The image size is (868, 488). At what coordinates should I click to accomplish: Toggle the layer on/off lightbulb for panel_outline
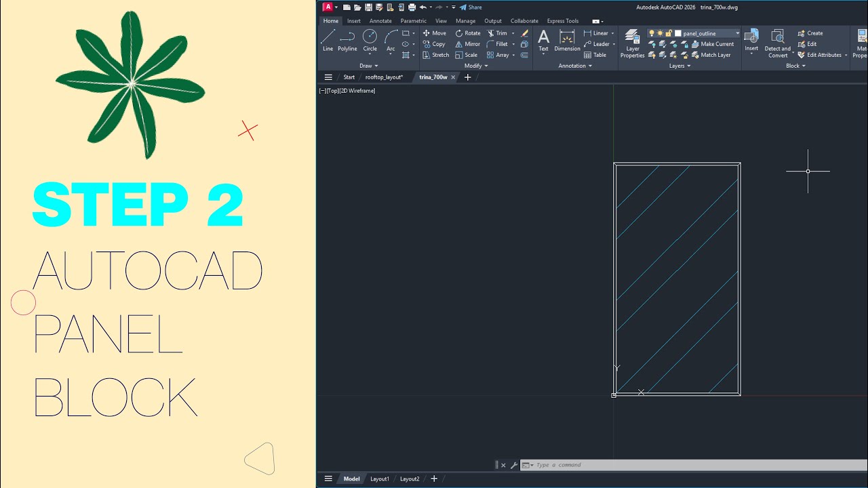(652, 33)
